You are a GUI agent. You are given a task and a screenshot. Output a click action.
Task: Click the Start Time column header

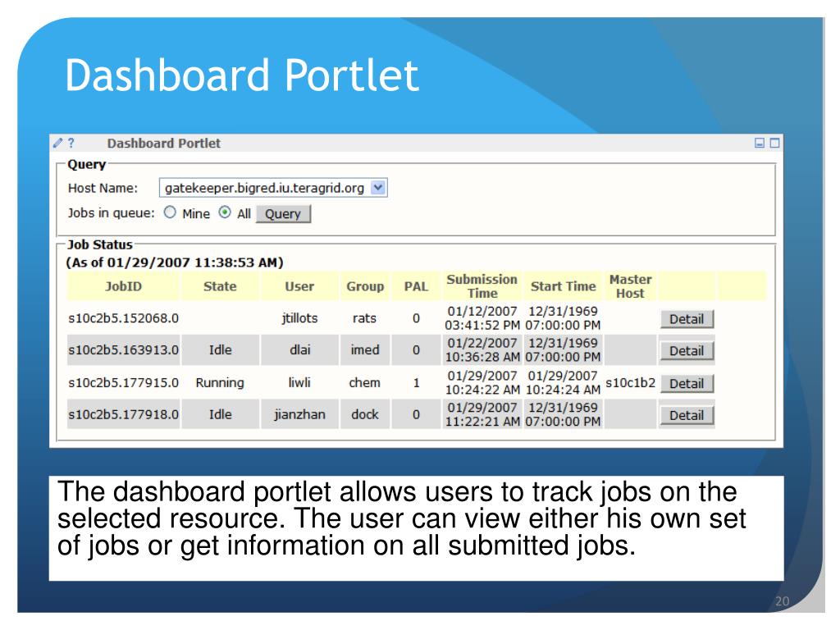click(563, 286)
